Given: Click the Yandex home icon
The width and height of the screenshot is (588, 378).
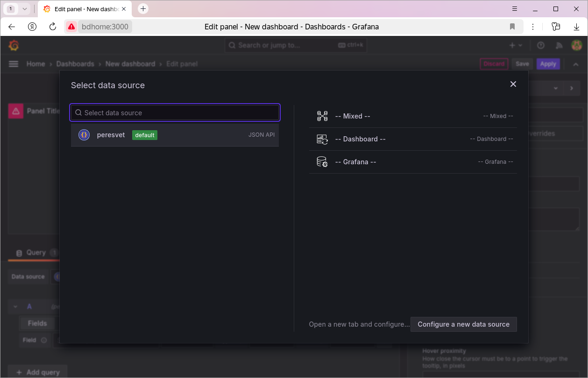Looking at the screenshot, I should click(x=32, y=27).
